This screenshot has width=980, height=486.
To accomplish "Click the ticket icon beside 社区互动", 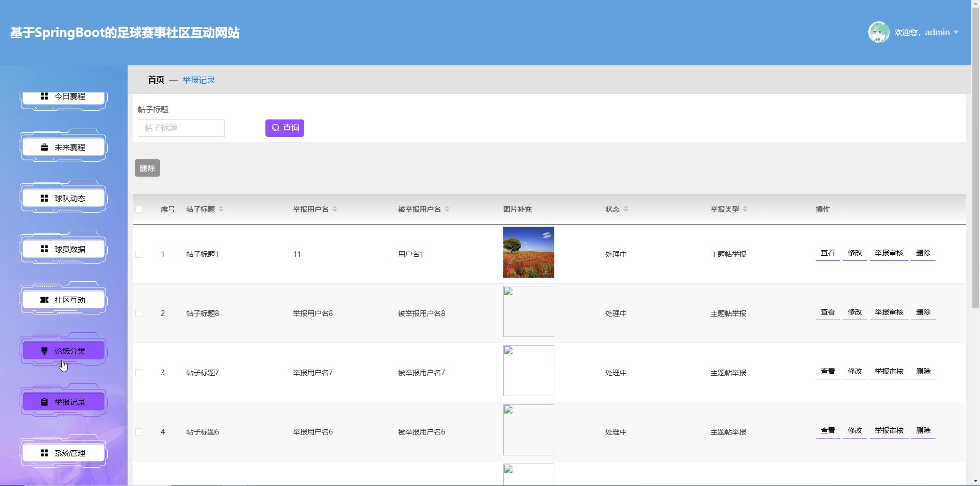I will tap(44, 300).
